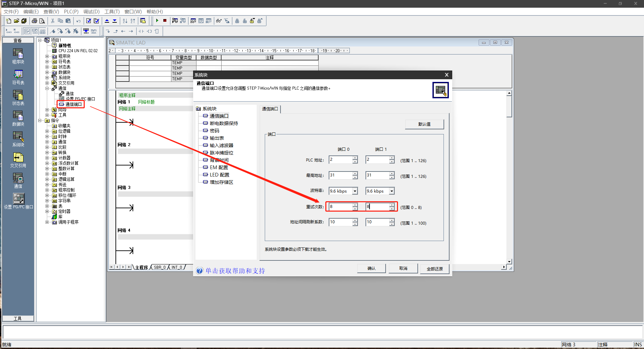The height and width of the screenshot is (349, 644).
Task: Click the 设置 PG/PC 接口 navigation bar icon
Action: point(18,201)
